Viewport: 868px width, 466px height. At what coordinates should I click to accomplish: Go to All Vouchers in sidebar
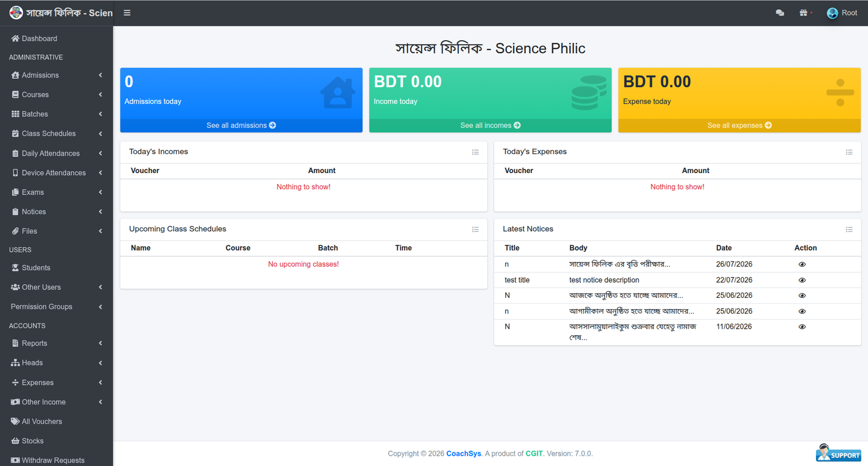click(x=56, y=422)
